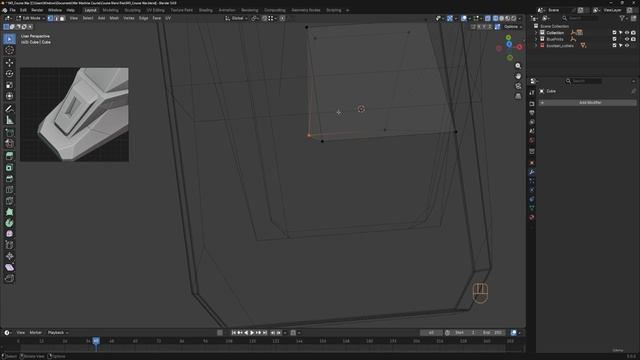Select the Transform tool
Screen dimensions: 640x360
9,96
